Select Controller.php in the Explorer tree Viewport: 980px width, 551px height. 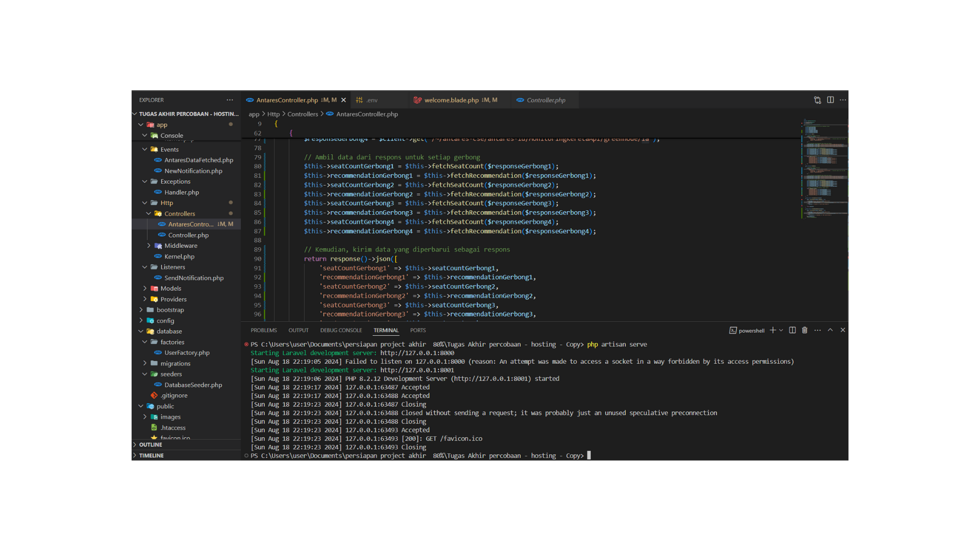(x=188, y=235)
